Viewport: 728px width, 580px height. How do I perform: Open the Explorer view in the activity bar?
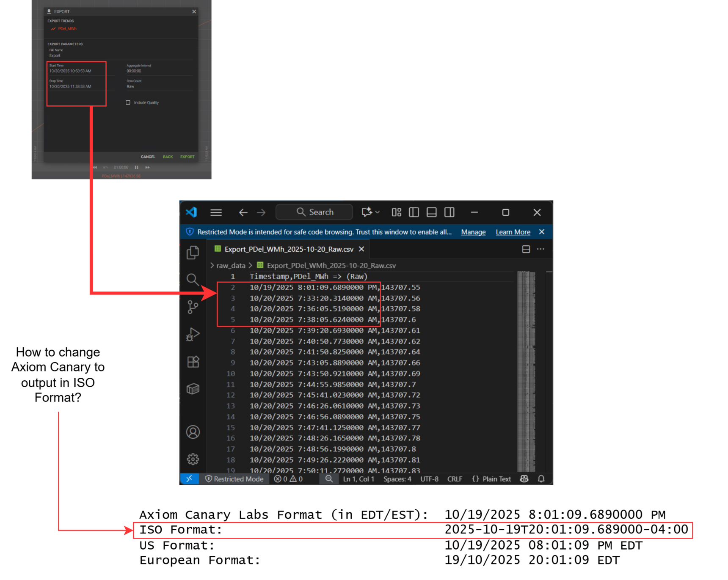193,253
